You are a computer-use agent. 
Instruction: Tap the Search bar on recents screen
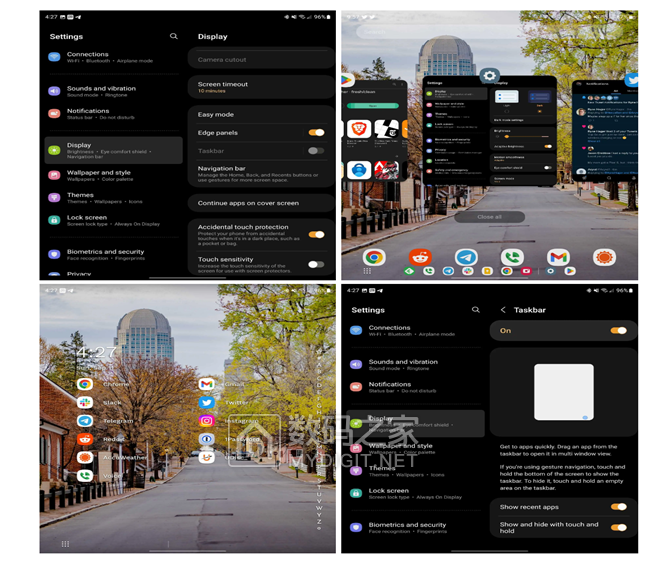pyautogui.click(x=490, y=31)
